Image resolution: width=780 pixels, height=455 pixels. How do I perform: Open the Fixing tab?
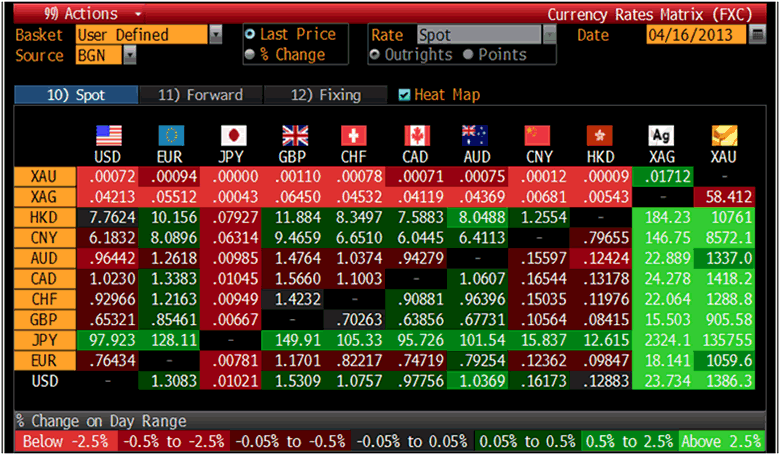(325, 95)
